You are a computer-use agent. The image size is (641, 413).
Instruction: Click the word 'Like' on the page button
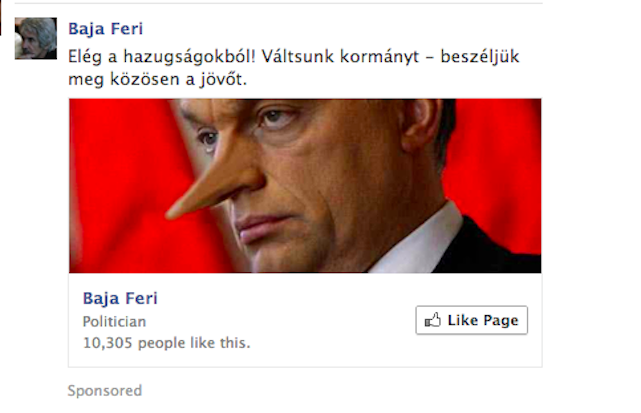coord(463,320)
